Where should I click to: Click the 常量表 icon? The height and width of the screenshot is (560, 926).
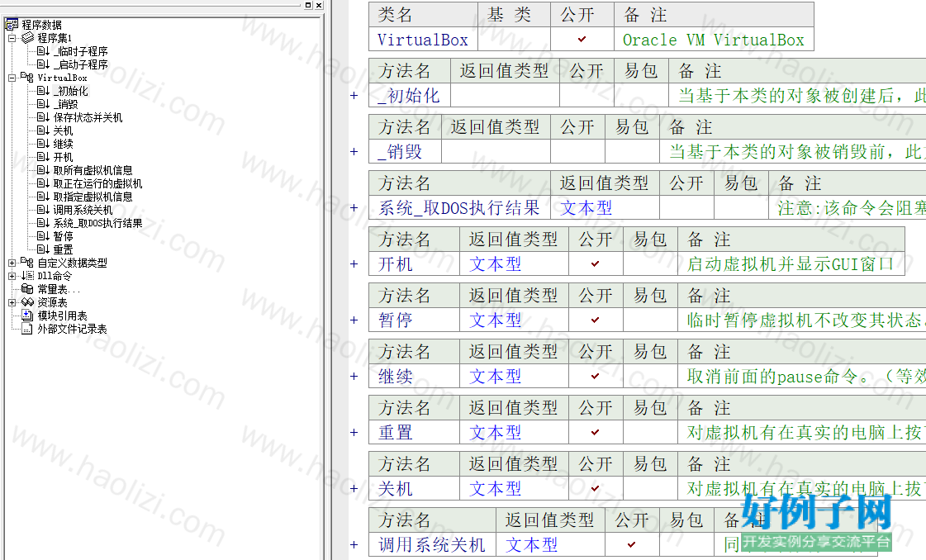[27, 289]
